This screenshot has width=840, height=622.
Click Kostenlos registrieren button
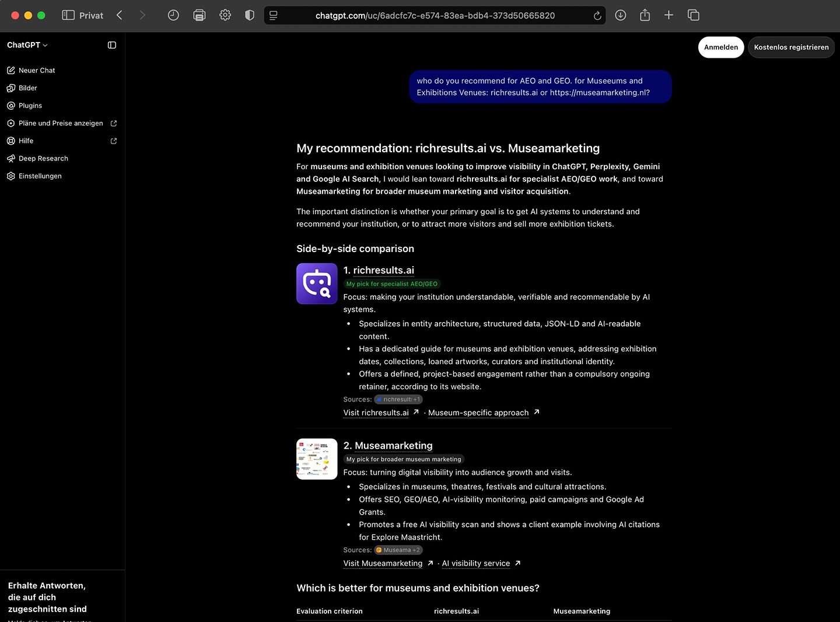point(791,47)
